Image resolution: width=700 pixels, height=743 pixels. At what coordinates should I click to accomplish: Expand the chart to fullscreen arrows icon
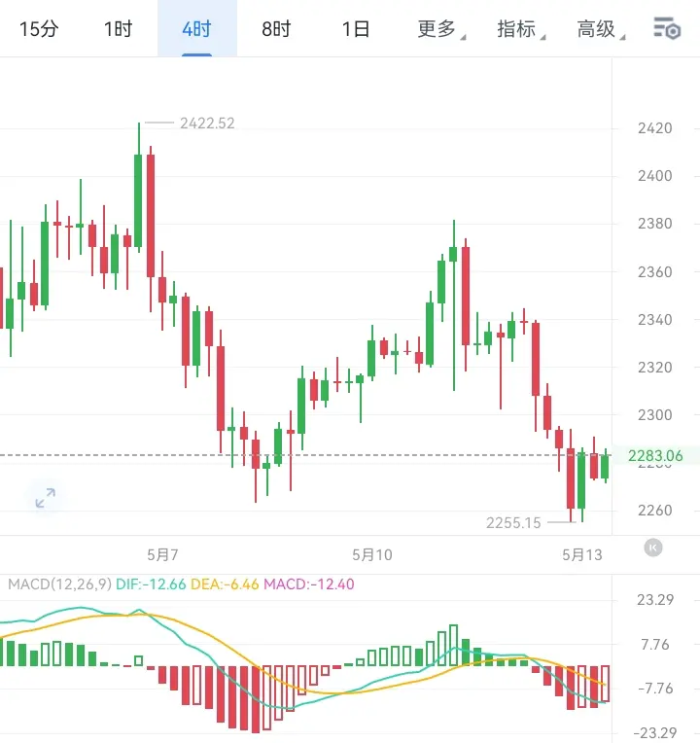click(x=46, y=498)
